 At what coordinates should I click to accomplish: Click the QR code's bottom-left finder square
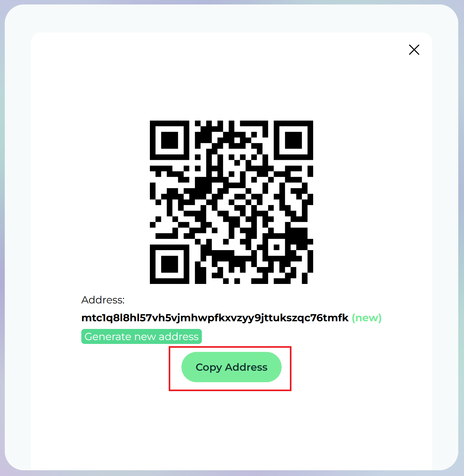[x=169, y=264]
